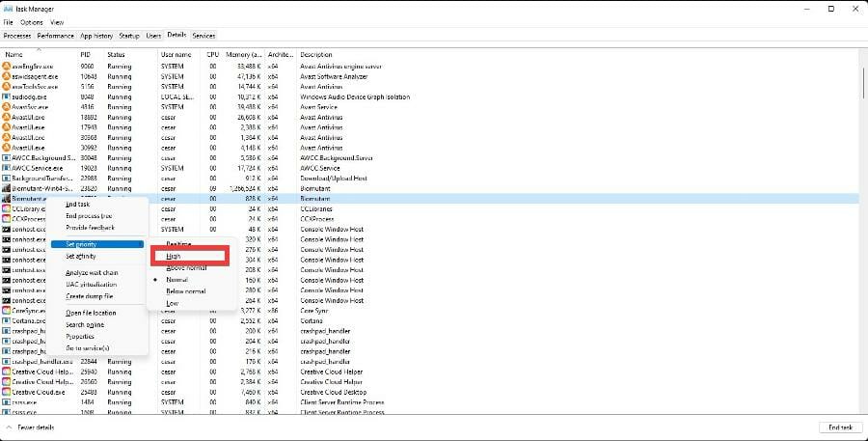Sort by the Status column header

coord(117,55)
